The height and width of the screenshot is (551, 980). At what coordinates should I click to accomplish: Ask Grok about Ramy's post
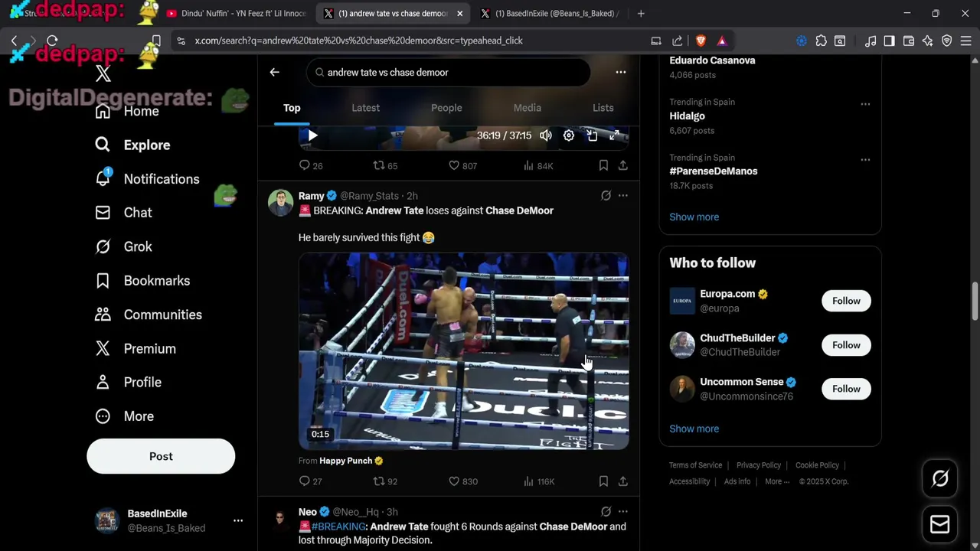point(606,196)
